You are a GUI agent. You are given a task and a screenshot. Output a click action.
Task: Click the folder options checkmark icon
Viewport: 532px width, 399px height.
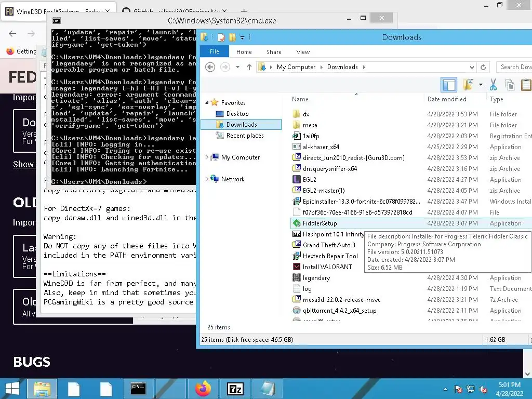(x=468, y=85)
